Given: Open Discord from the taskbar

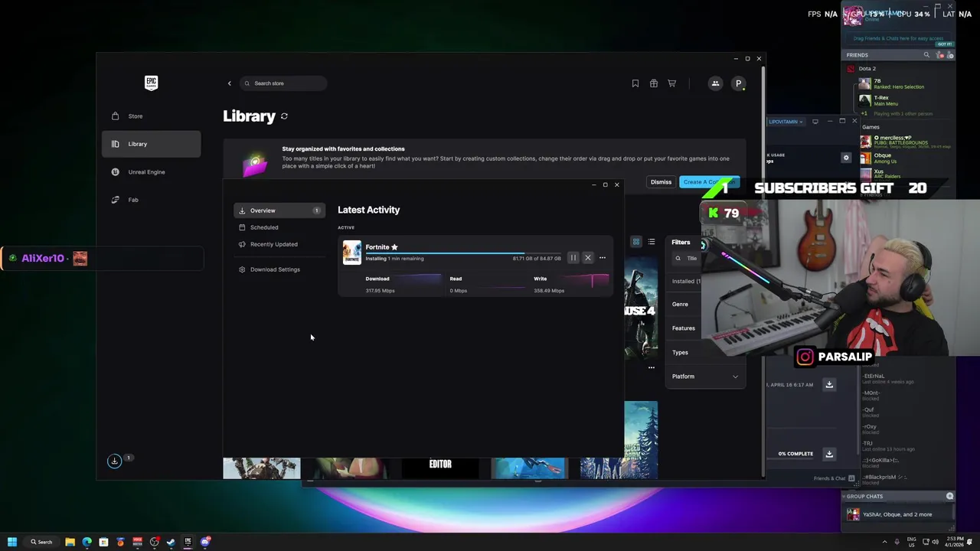Looking at the screenshot, I should pos(205,542).
